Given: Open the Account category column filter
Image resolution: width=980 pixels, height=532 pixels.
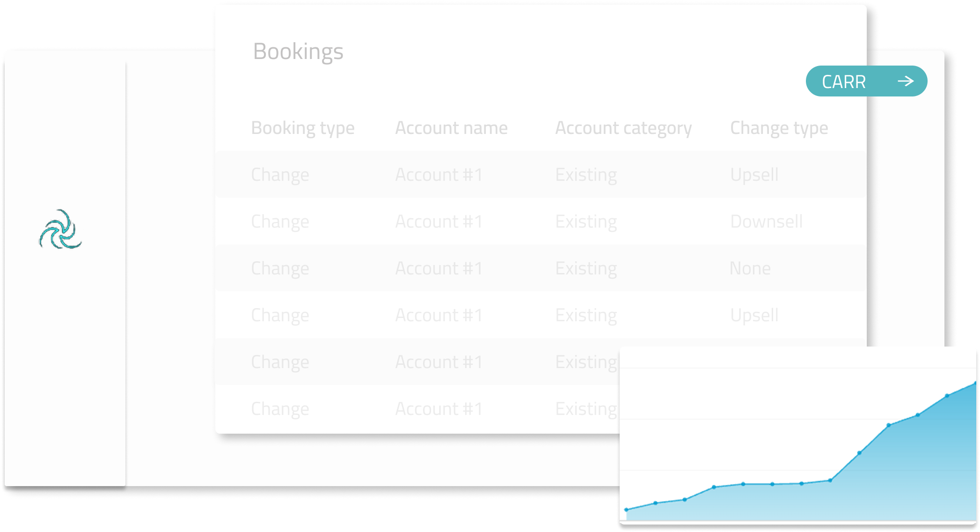Looking at the screenshot, I should tap(622, 127).
